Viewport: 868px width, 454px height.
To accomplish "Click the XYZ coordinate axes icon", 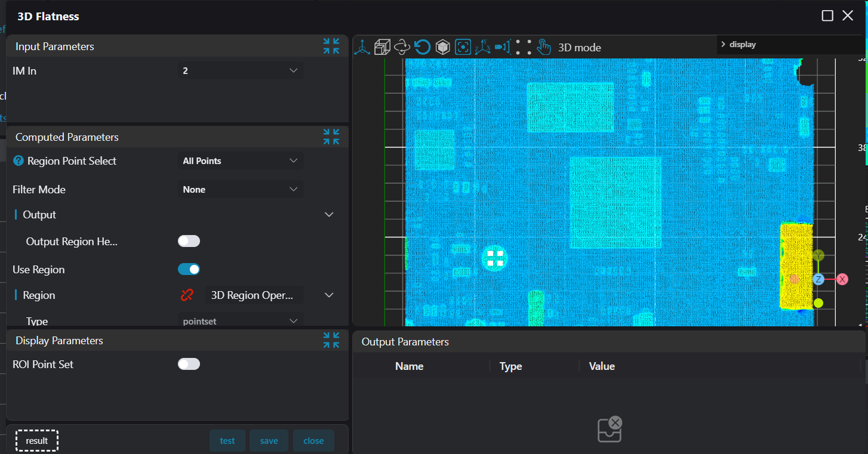I will (x=482, y=47).
